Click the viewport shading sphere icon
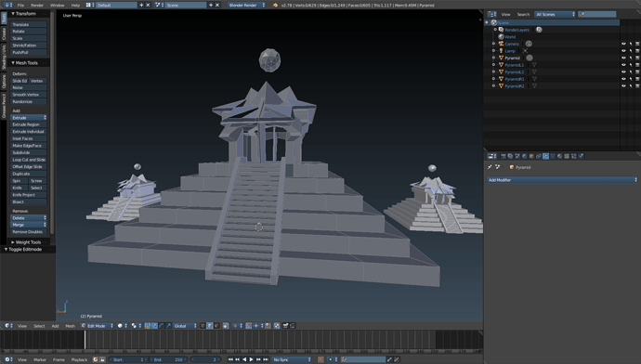 (120, 326)
